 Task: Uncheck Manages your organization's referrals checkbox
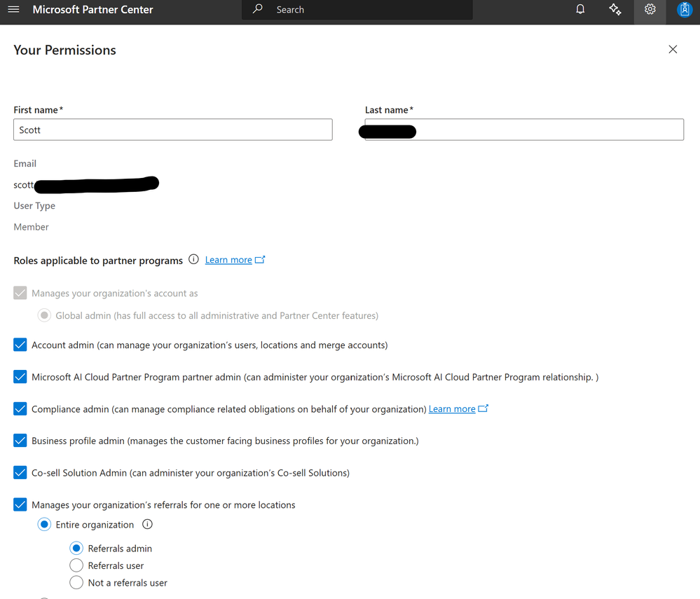click(20, 505)
